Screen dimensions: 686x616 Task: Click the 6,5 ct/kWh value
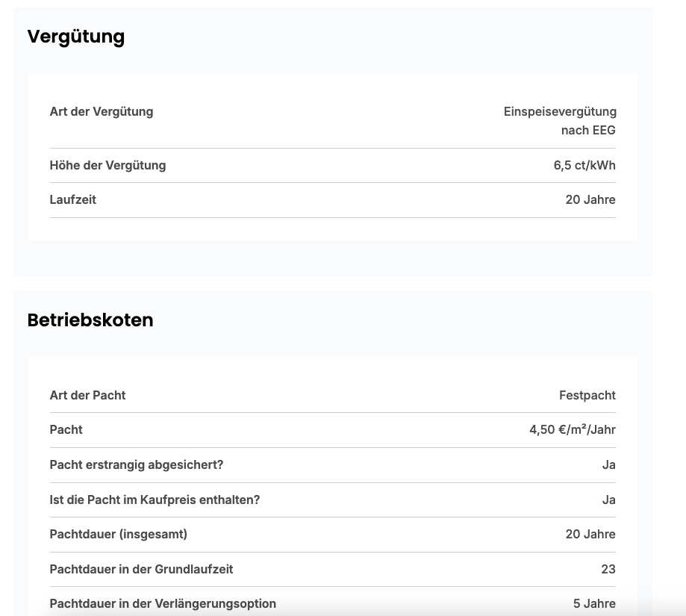click(584, 165)
